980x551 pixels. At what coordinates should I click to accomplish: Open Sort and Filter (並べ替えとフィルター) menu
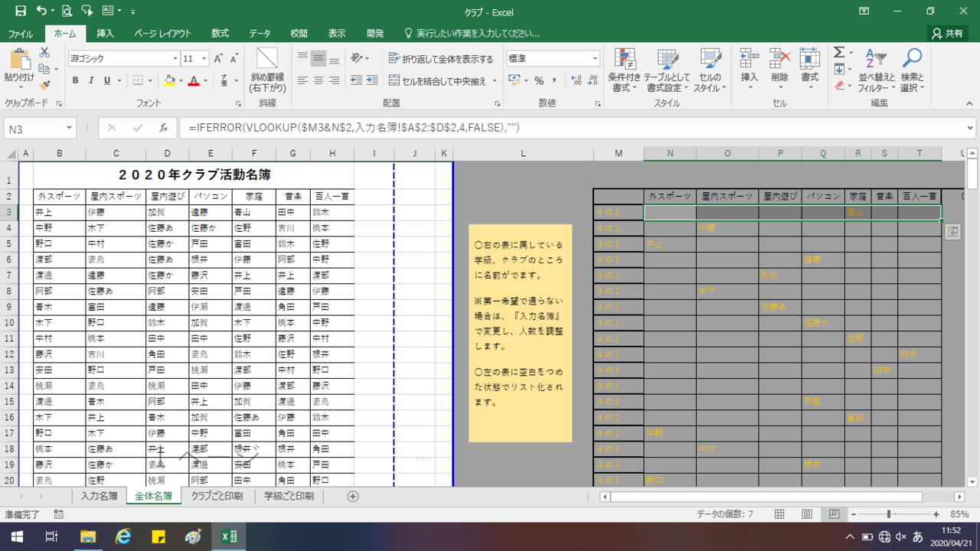click(877, 70)
